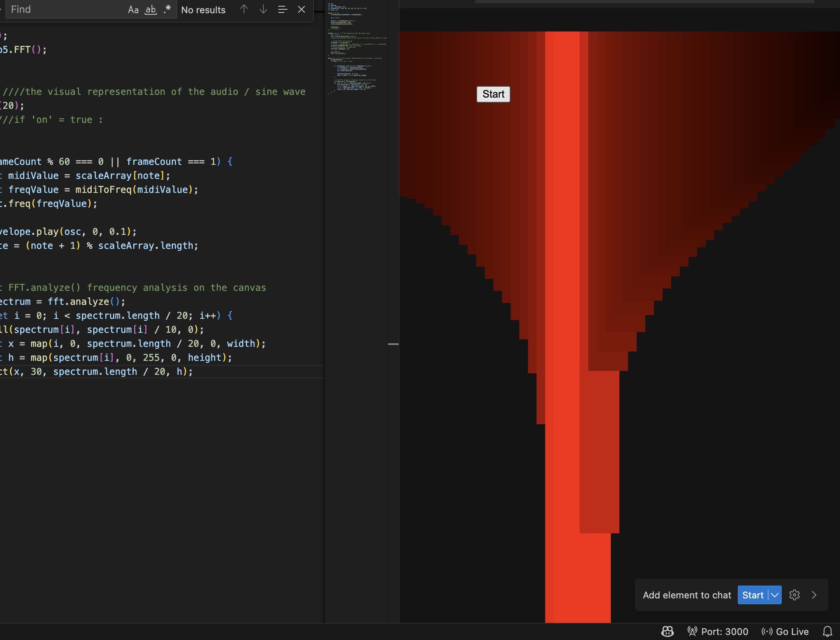Image resolution: width=840 pixels, height=640 pixels.
Task: Open the dropdown arrow next to blue Start
Action: pos(775,595)
